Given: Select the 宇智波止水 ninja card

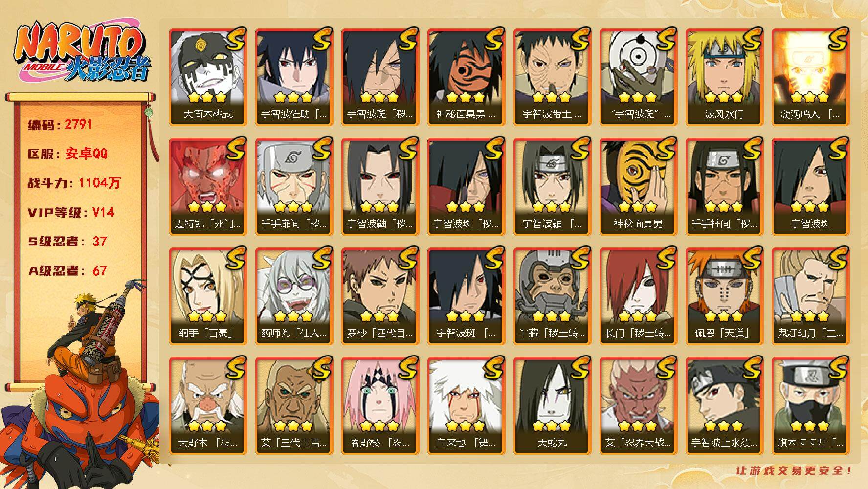Looking at the screenshot, I should 725,406.
